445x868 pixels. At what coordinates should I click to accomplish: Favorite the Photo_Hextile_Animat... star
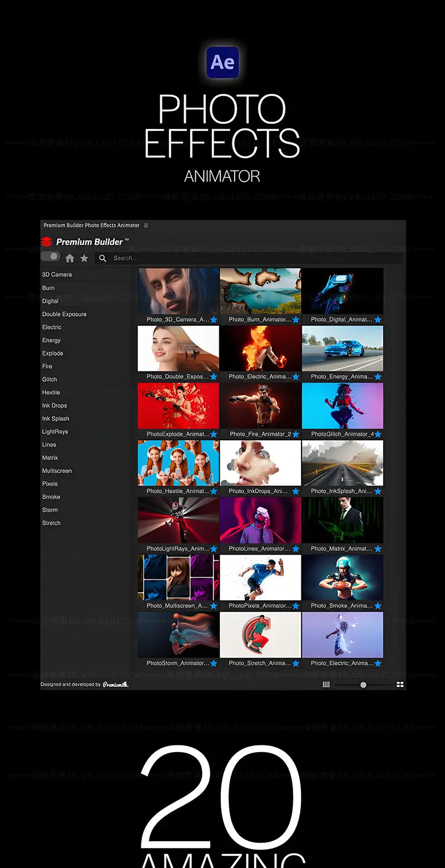pos(214,492)
